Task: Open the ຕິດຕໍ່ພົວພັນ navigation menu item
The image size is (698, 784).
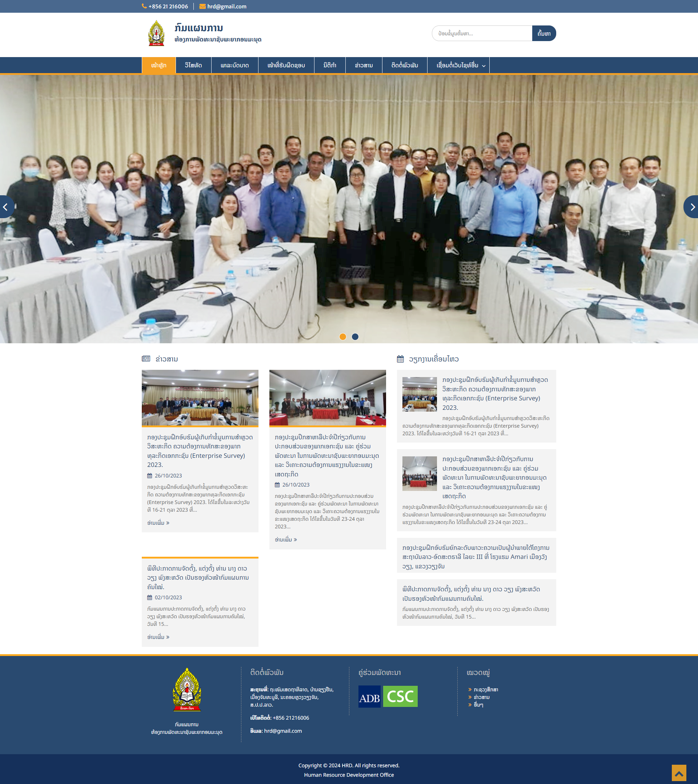Action: [404, 65]
